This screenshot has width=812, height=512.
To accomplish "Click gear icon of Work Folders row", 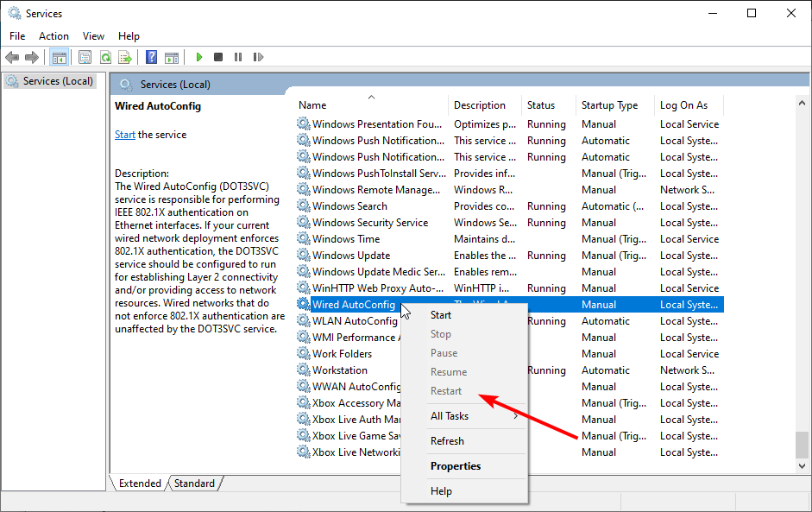I will pyautogui.click(x=303, y=353).
